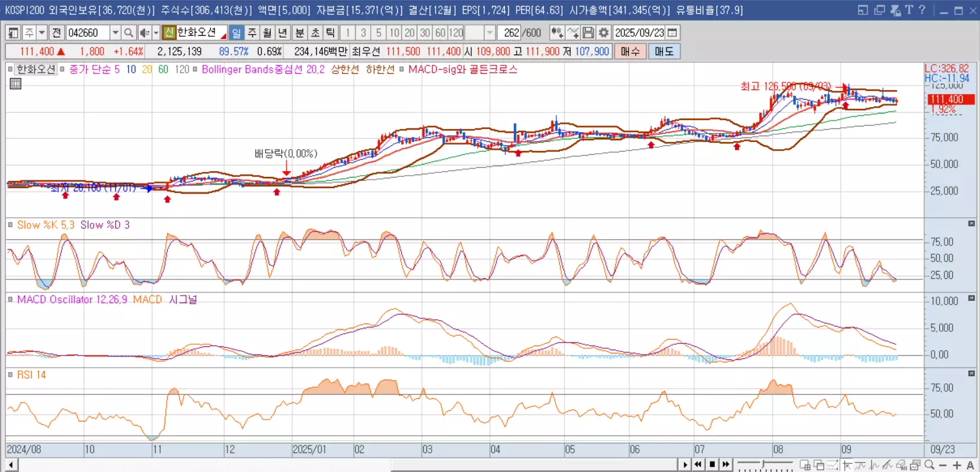Click the overlapping windows chart icon
980x472 pixels.
click(819, 465)
